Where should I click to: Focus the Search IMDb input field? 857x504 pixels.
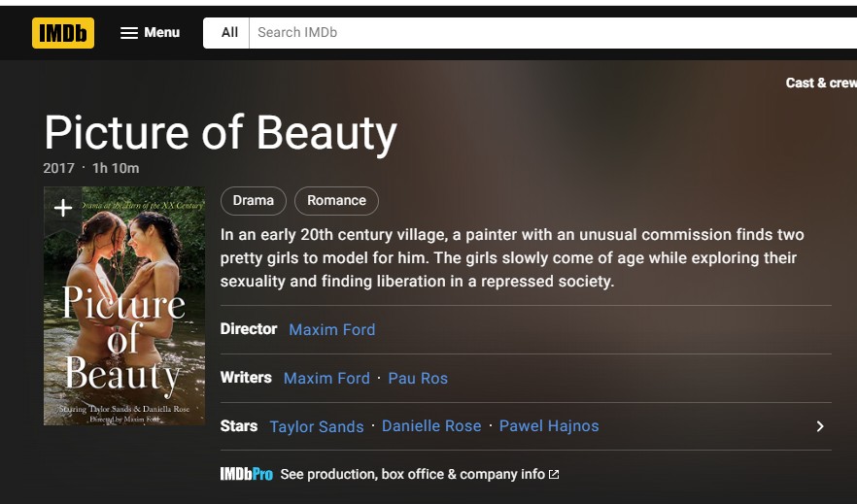[x=544, y=32]
